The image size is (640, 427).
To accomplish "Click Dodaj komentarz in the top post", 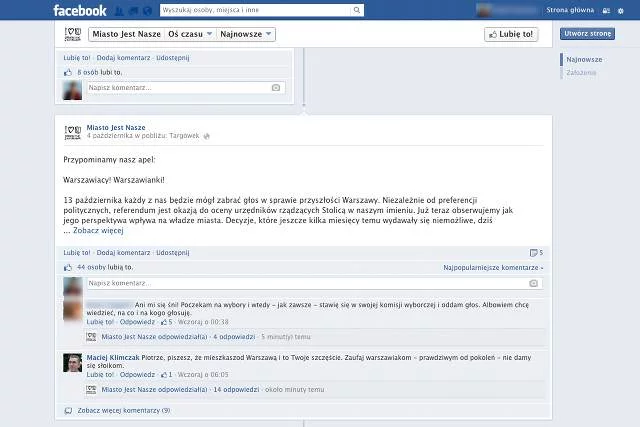I will click(x=123, y=58).
